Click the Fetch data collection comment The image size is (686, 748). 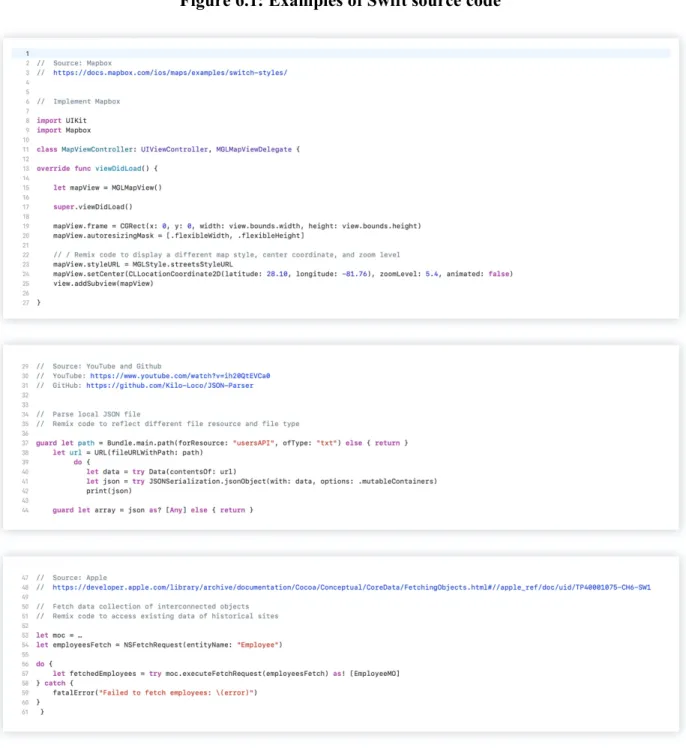pyautogui.click(x=143, y=606)
